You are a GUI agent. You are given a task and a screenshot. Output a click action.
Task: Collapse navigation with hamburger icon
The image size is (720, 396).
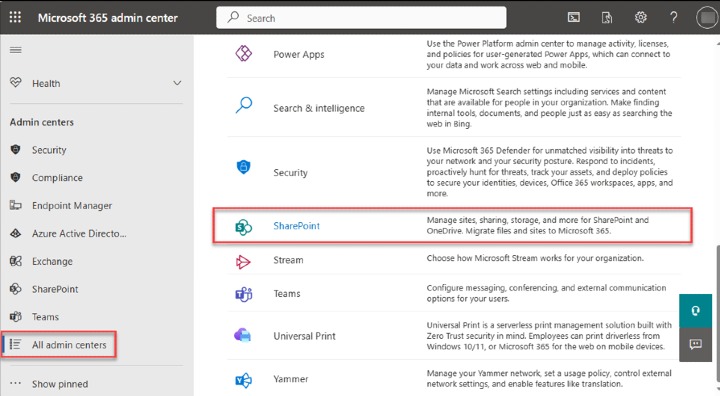(16, 50)
